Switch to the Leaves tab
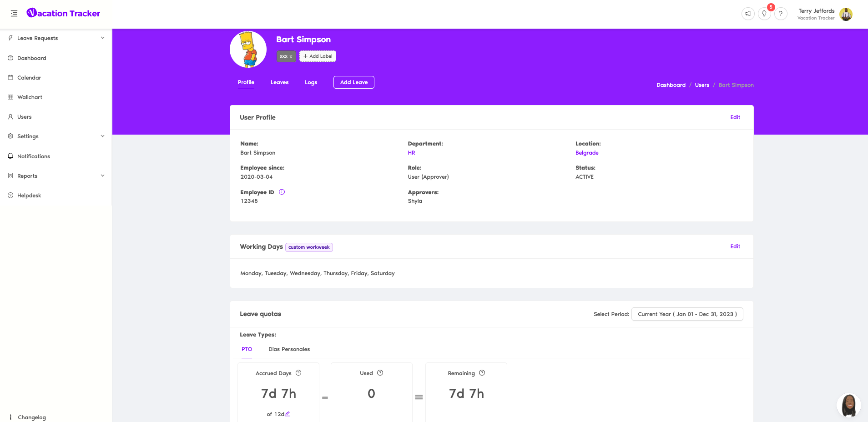Image resolution: width=868 pixels, height=422 pixels. (x=279, y=82)
